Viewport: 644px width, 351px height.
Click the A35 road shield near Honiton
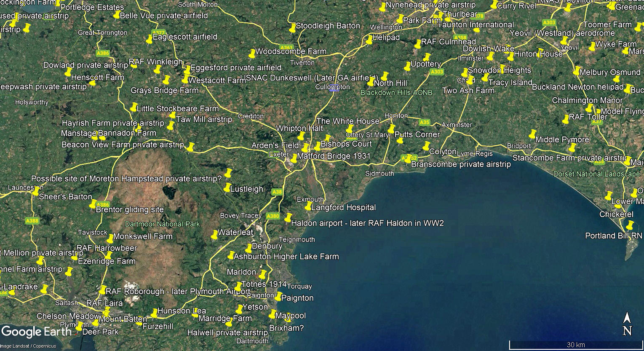pos(425,122)
